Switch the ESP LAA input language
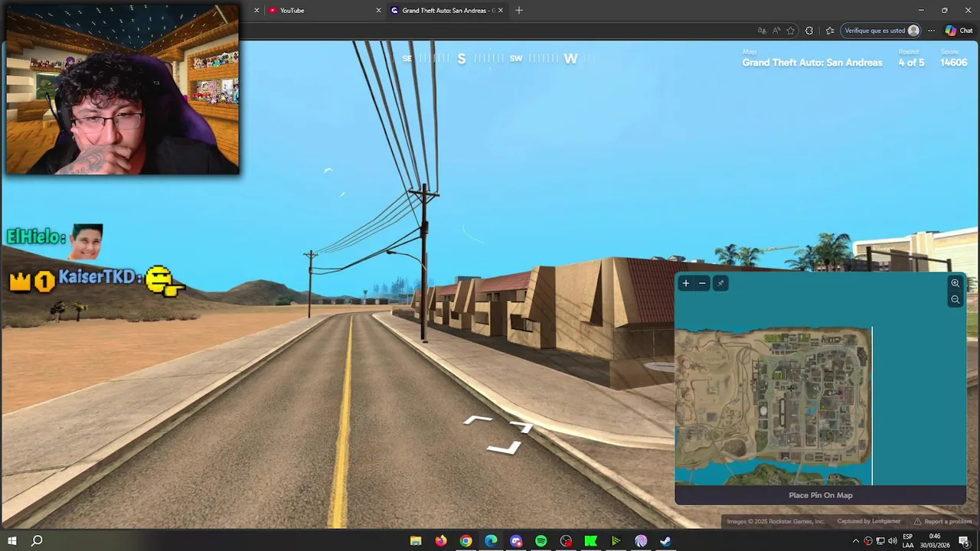Screen dimensions: 980x551 pyautogui.click(x=908, y=541)
